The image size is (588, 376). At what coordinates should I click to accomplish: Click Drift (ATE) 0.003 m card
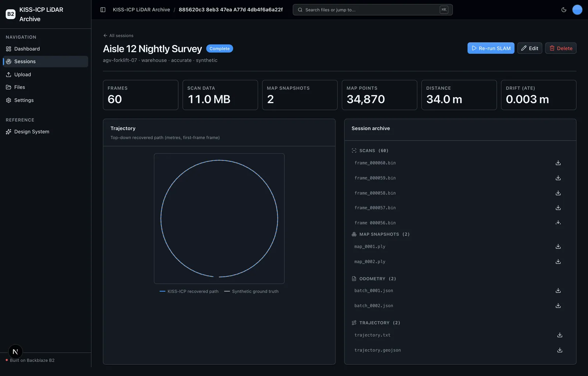(539, 95)
